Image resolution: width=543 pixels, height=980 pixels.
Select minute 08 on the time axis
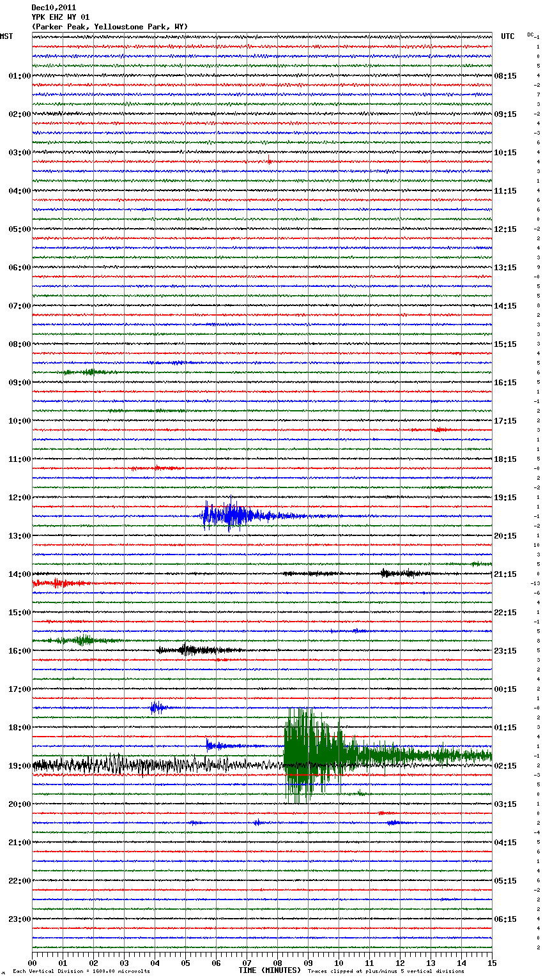[x=278, y=963]
